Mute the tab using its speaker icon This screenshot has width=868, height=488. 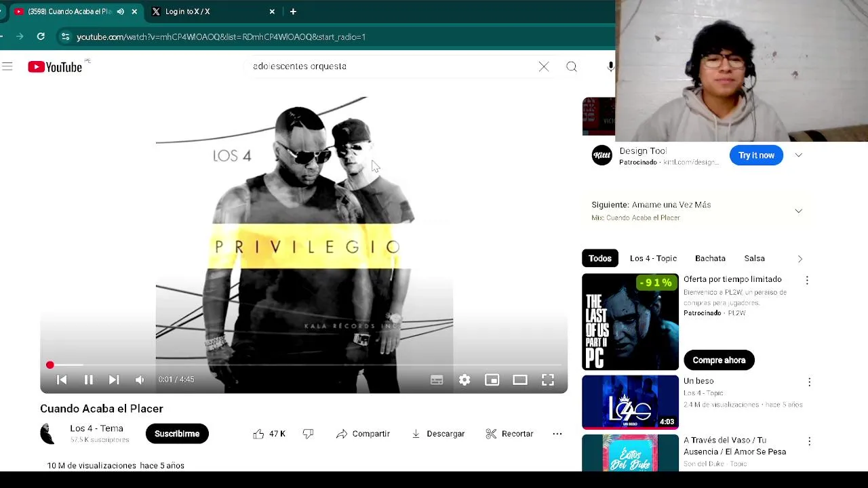click(x=121, y=12)
